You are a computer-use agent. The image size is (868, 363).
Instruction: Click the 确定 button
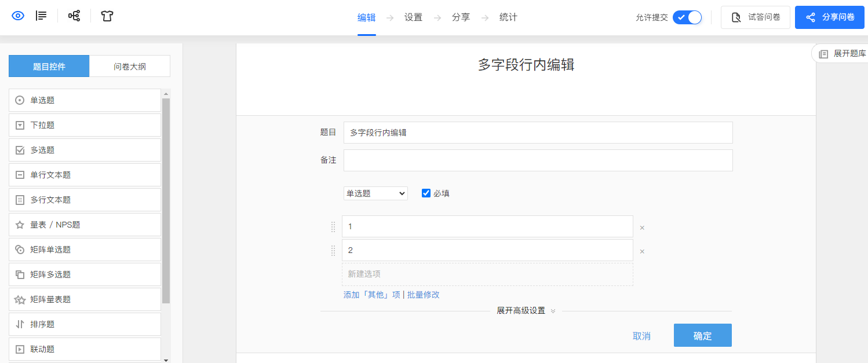[702, 336]
